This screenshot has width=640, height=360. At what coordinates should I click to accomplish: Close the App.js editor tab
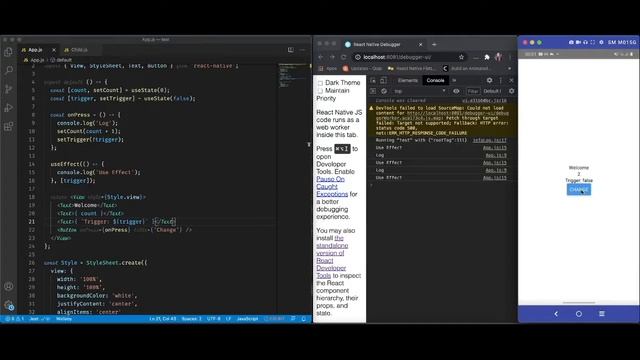[x=54, y=50]
